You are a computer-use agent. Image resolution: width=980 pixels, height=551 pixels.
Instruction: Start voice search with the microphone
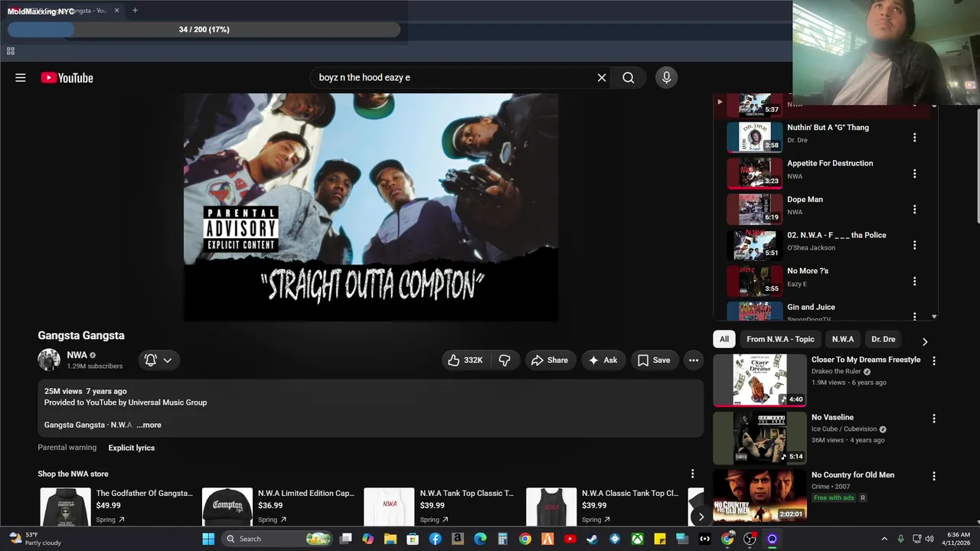click(666, 77)
